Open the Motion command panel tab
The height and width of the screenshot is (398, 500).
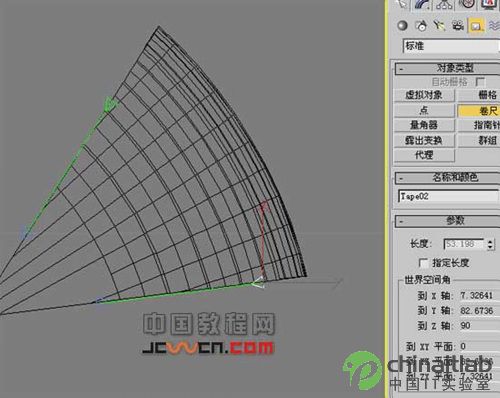(x=466, y=4)
